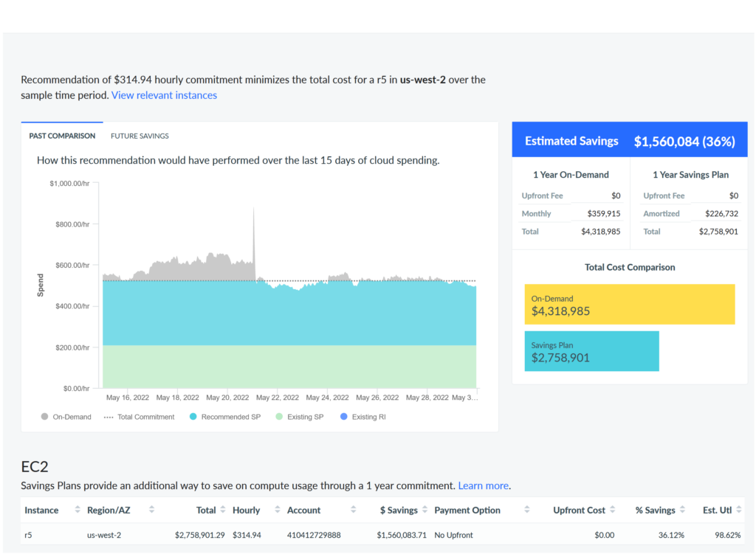Sort the table by % Savings

click(681, 510)
